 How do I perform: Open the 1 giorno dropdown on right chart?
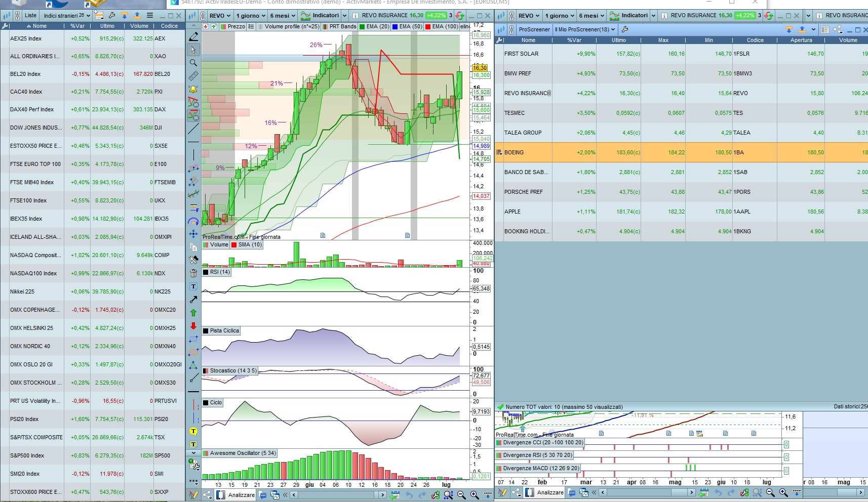click(x=560, y=16)
